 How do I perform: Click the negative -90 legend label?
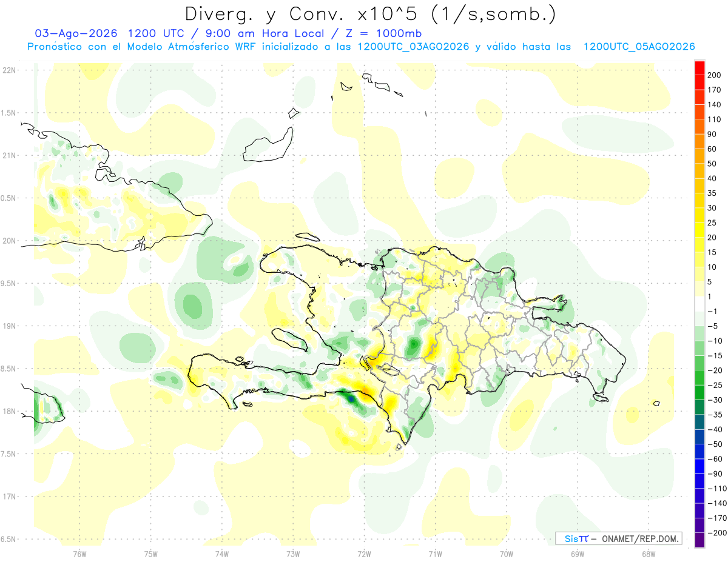tap(714, 473)
